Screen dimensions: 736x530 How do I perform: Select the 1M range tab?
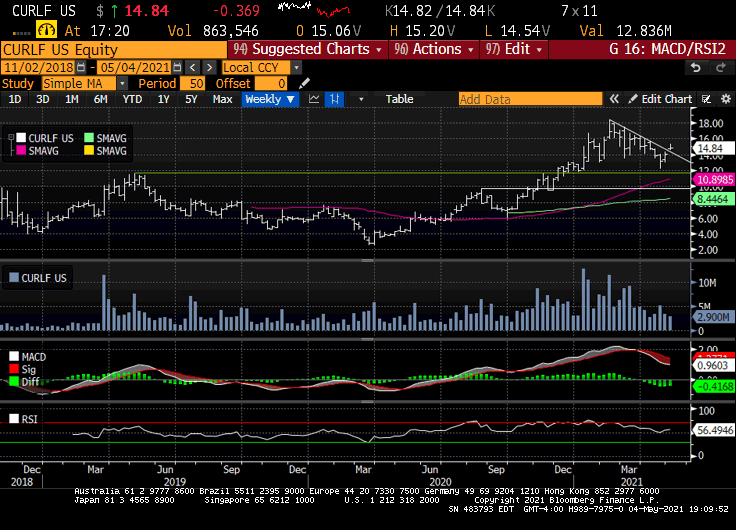pos(71,99)
